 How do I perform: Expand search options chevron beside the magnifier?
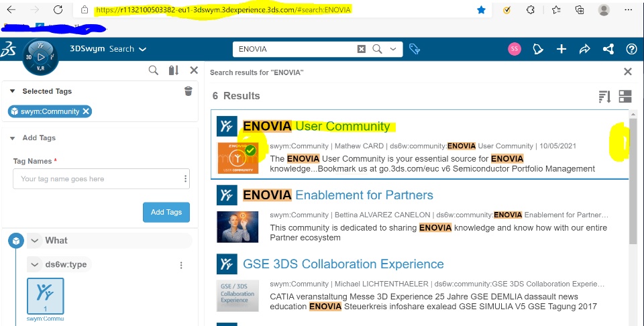(393, 49)
